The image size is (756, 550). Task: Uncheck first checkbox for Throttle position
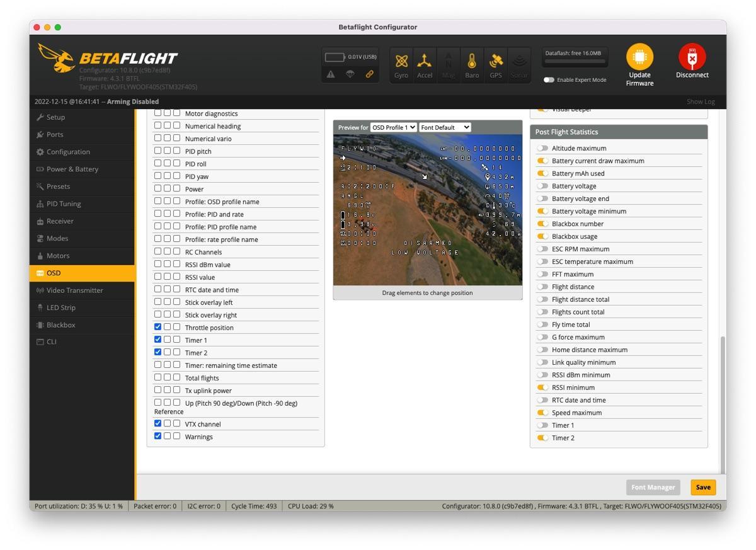pos(158,327)
